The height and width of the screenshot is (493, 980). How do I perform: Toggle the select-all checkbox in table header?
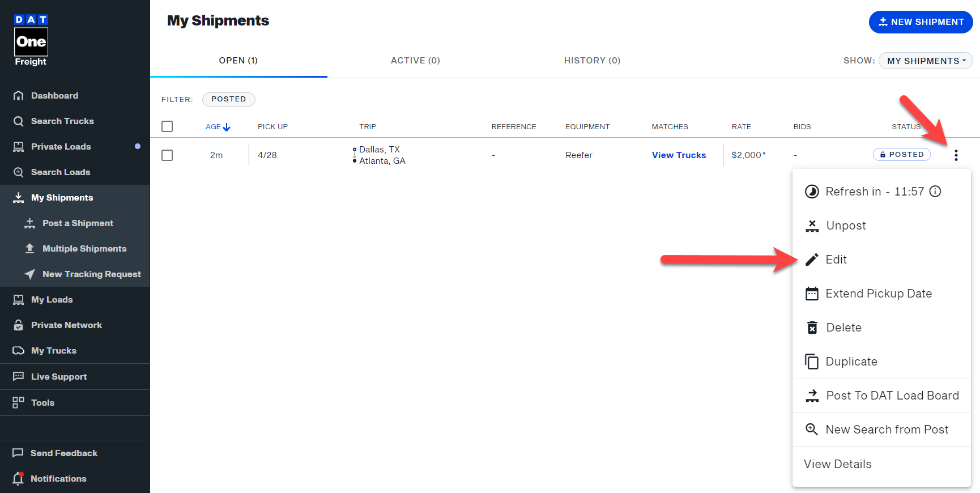coord(167,126)
